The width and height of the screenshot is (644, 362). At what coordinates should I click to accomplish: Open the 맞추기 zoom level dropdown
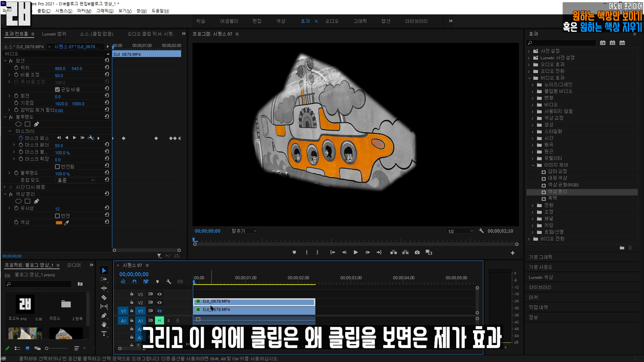click(244, 231)
